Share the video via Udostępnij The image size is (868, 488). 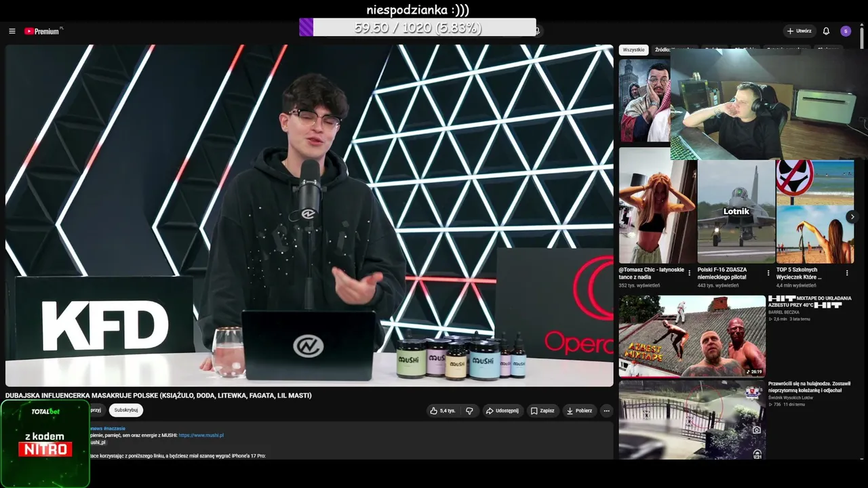pyautogui.click(x=502, y=411)
